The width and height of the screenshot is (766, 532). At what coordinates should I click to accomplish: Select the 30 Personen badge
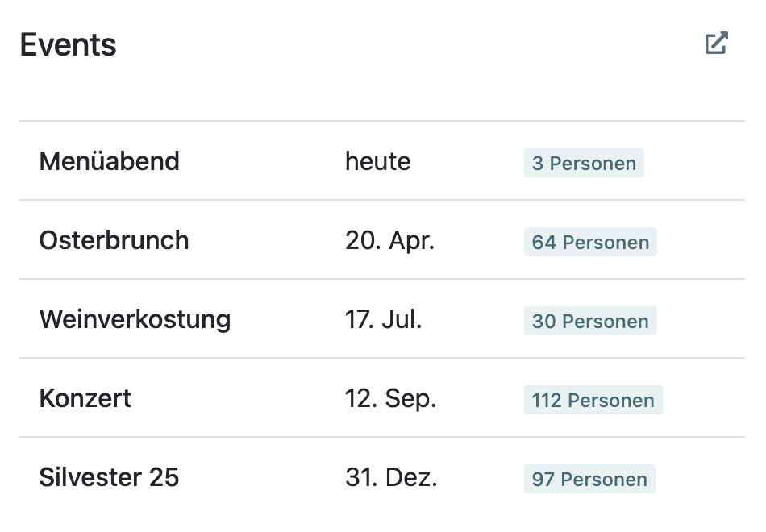point(590,321)
